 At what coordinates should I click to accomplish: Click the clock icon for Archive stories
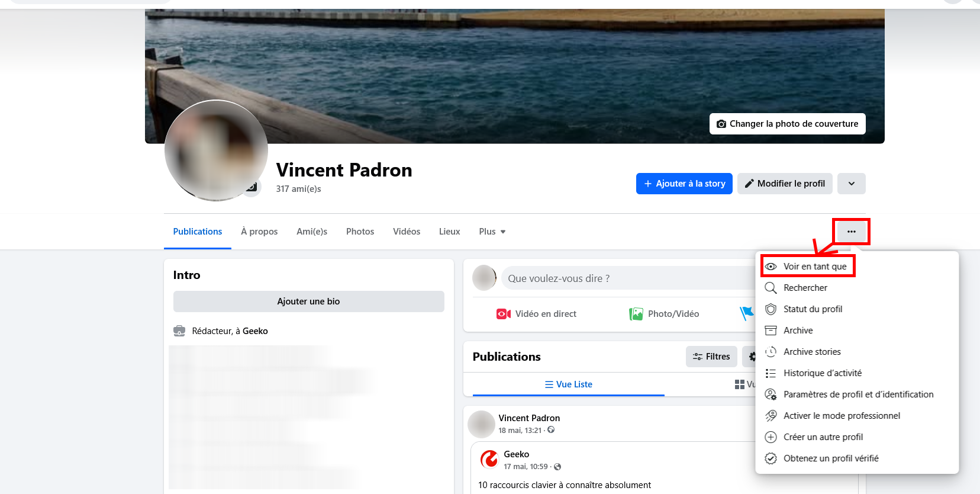(771, 352)
